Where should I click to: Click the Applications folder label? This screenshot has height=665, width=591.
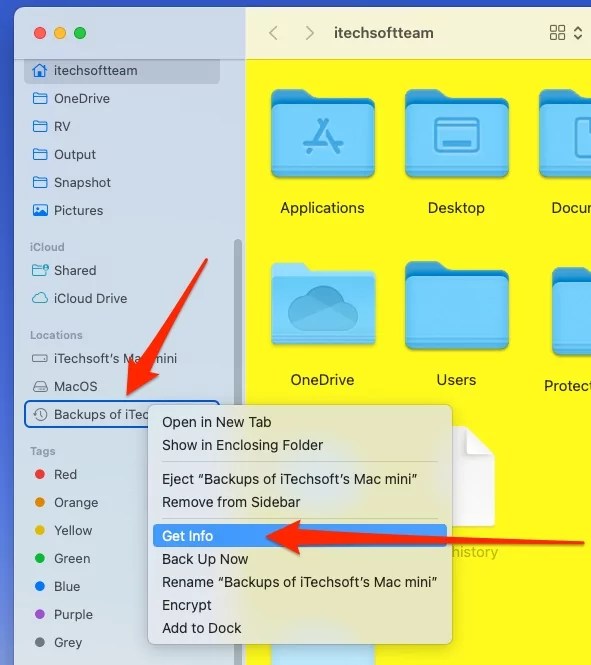pos(322,208)
